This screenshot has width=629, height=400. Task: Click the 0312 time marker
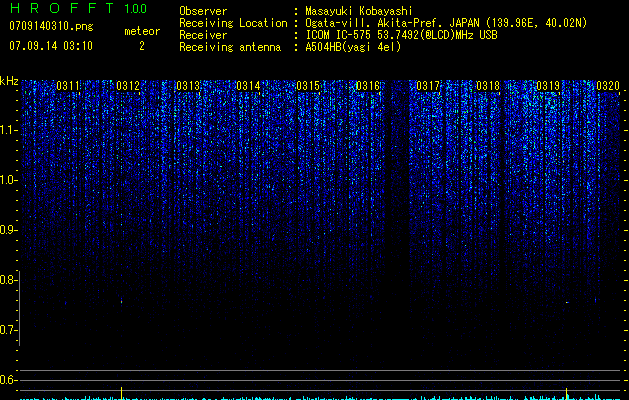click(x=128, y=86)
